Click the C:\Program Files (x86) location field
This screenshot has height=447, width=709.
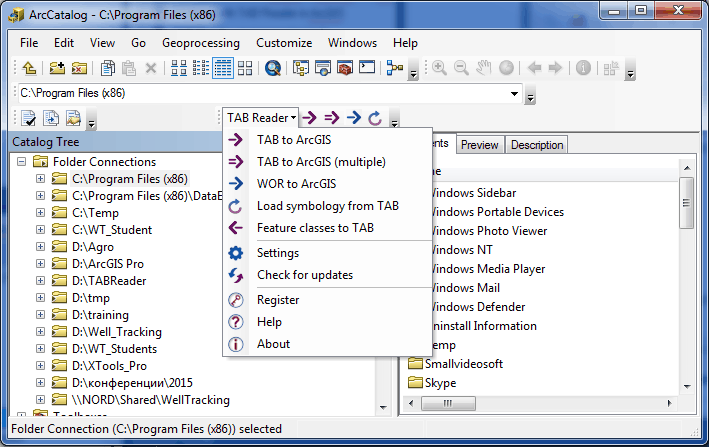coord(269,94)
